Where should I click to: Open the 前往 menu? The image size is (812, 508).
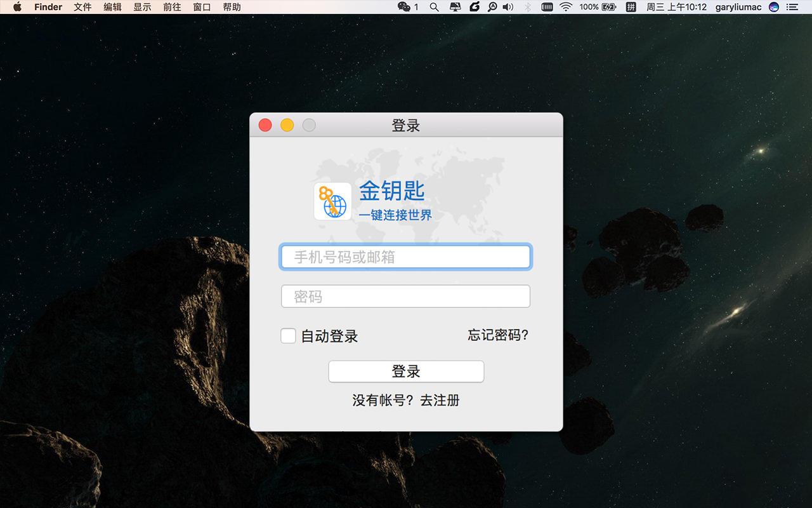pyautogui.click(x=172, y=7)
